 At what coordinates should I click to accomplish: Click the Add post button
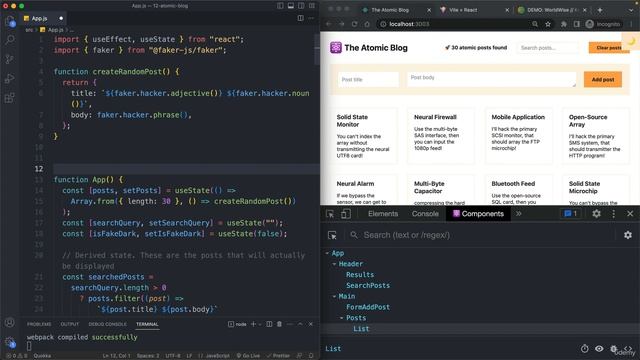[602, 80]
